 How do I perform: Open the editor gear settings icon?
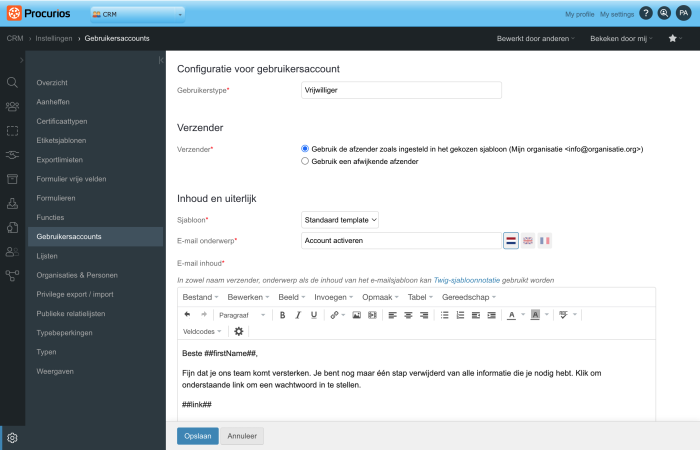click(x=239, y=331)
